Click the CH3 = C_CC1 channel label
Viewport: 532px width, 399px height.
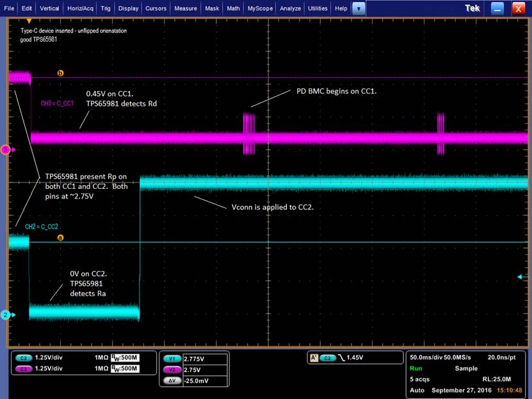click(57, 103)
